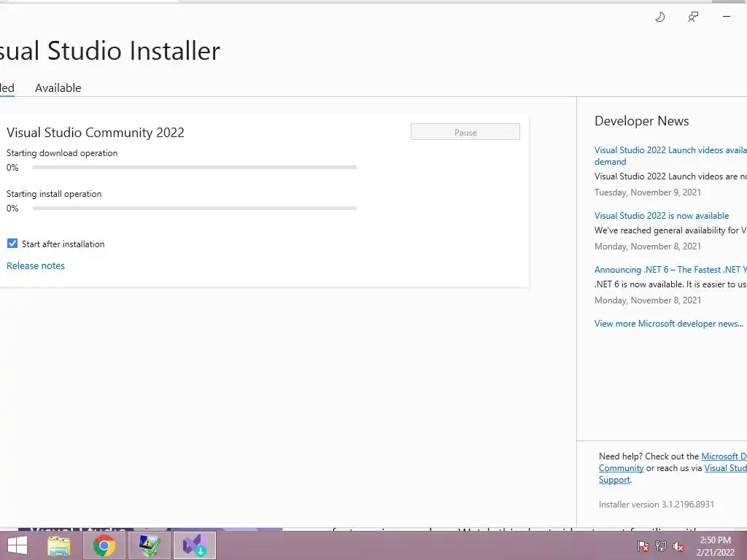Click the Starting download operation status text
This screenshot has height=560, width=747.
point(62,153)
